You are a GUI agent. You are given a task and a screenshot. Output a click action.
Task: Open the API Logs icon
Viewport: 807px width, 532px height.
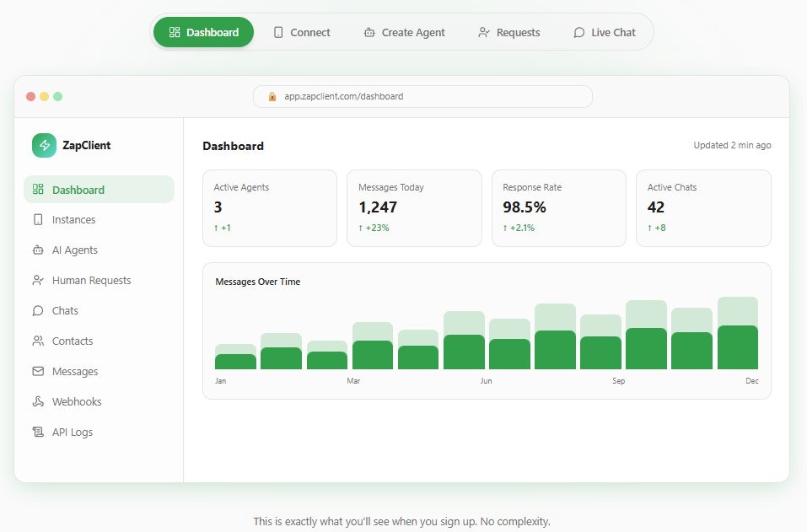(37, 432)
